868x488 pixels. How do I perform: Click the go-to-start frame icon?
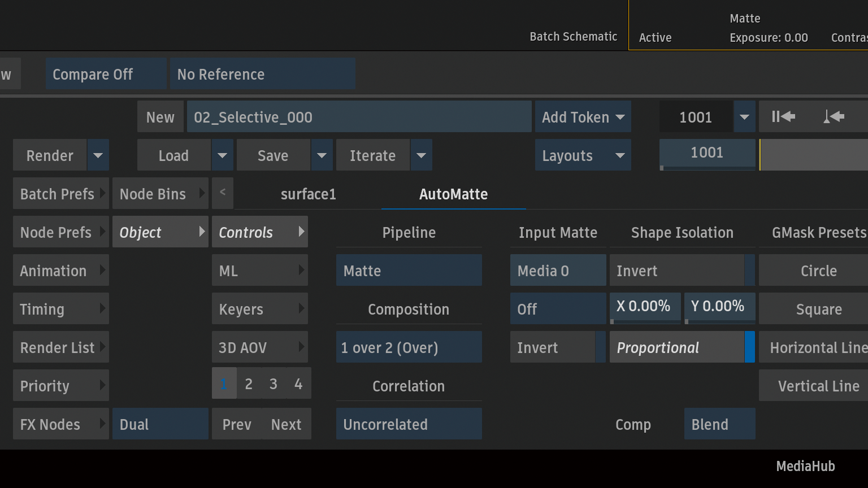pyautogui.click(x=783, y=117)
